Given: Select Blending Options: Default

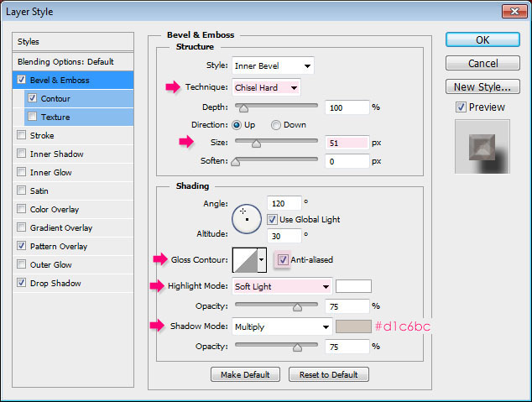Looking at the screenshot, I should [73, 62].
